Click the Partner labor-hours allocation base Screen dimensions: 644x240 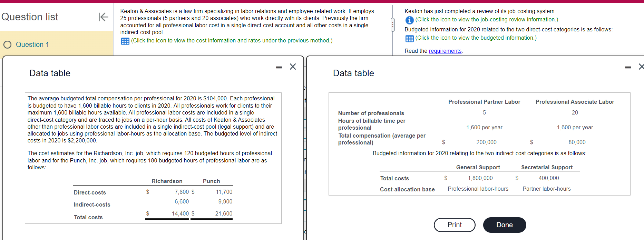547,189
